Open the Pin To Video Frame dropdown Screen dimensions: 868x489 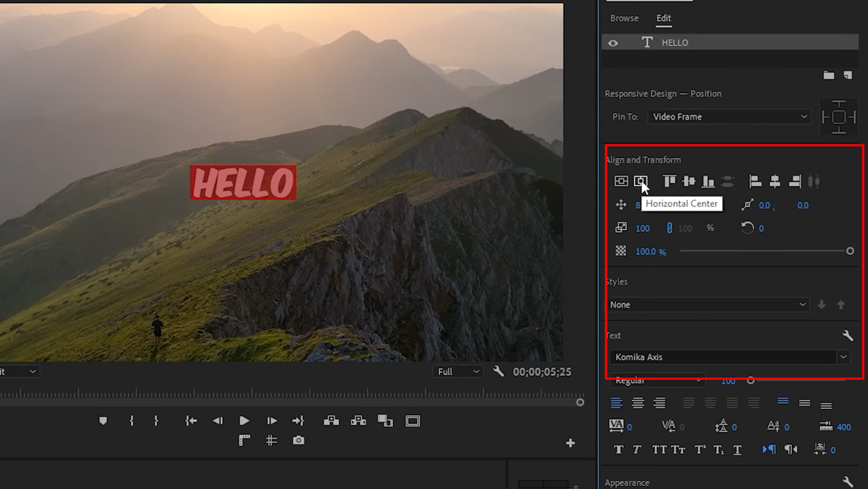click(x=729, y=116)
